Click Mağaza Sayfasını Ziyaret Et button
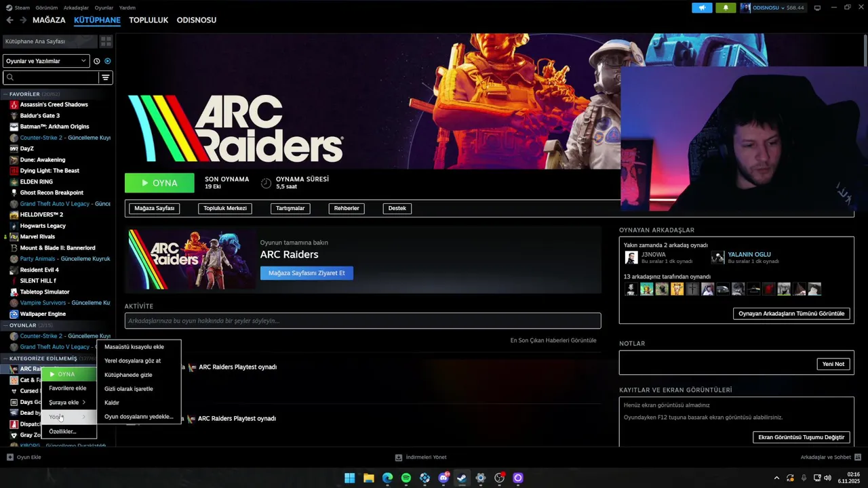Screen dimensions: 868x488 point(307,273)
